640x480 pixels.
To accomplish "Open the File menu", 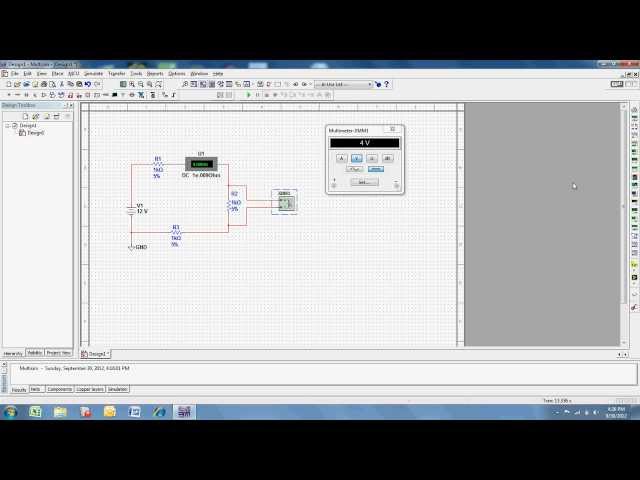I will tap(15, 74).
